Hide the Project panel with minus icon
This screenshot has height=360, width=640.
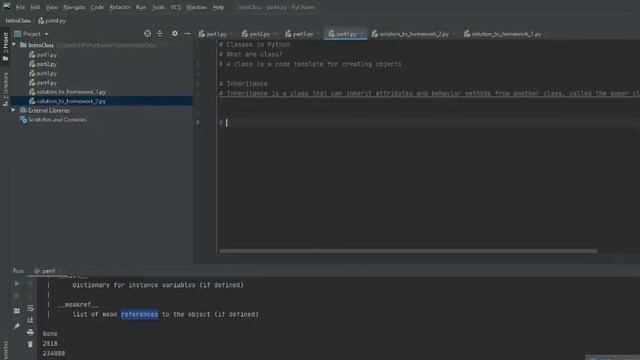(187, 34)
